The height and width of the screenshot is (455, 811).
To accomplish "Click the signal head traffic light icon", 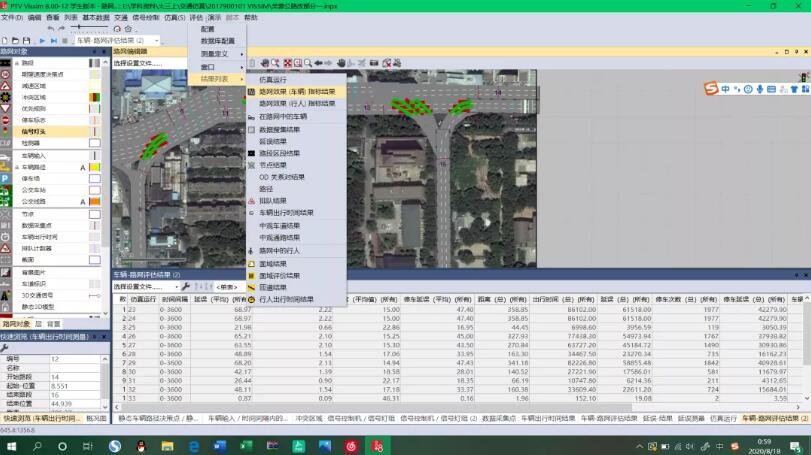I will pyautogui.click(x=5, y=131).
